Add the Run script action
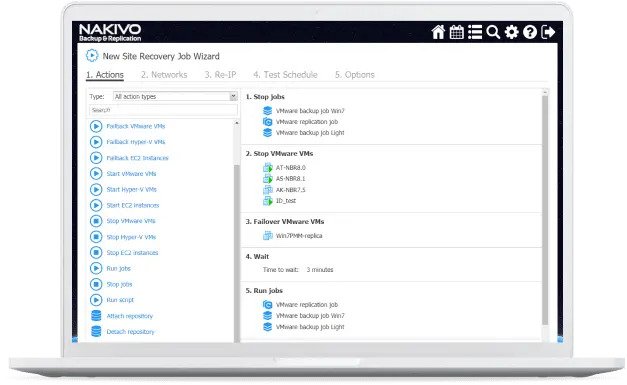Image resolution: width=627 pixels, height=385 pixels. [x=120, y=300]
